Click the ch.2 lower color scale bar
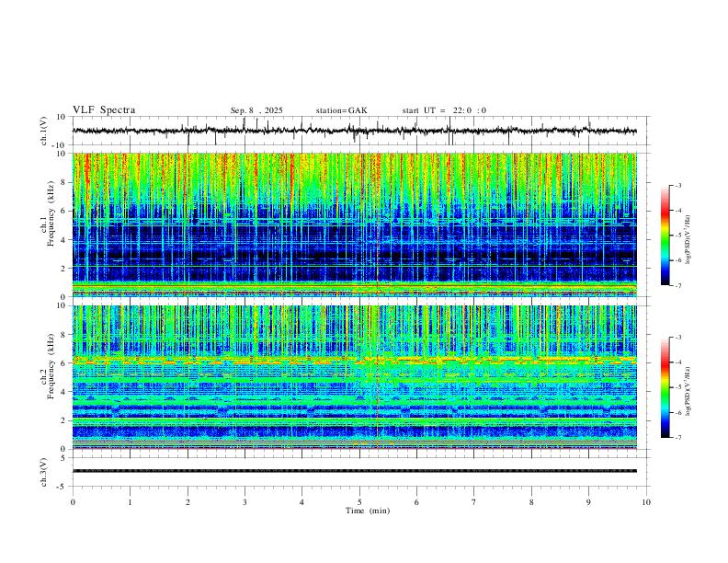 click(665, 387)
